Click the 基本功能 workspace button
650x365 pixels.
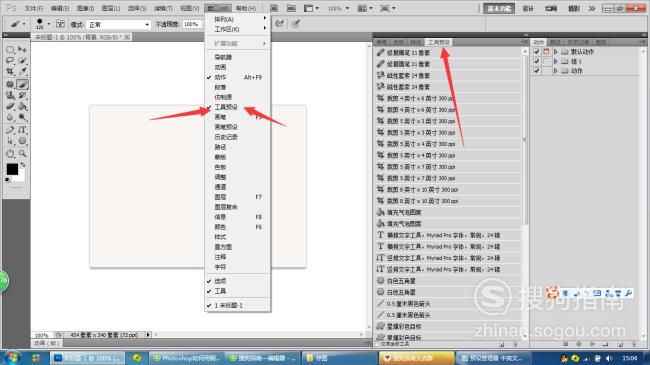coord(499,8)
